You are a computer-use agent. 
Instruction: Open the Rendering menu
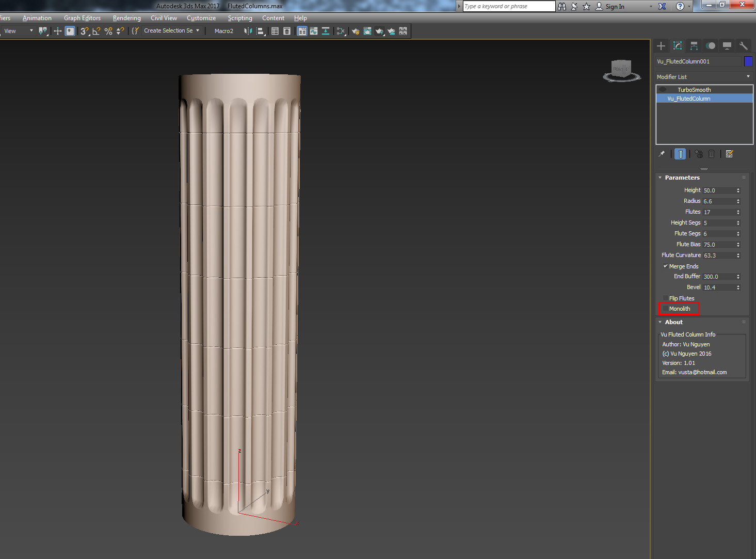[126, 18]
